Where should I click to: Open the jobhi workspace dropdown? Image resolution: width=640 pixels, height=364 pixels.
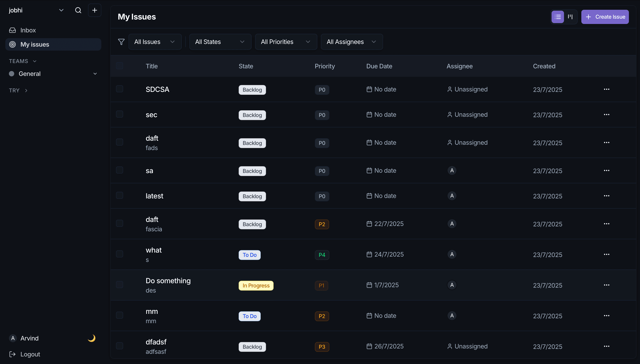61,10
